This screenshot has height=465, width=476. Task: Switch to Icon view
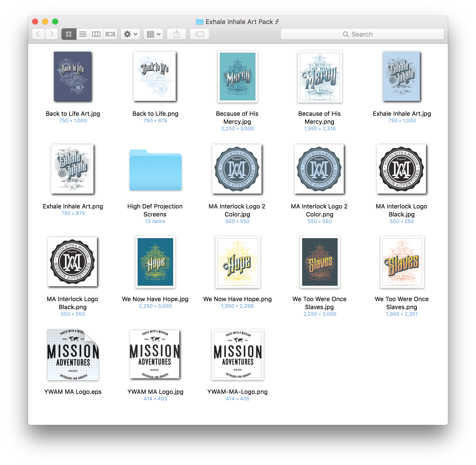coord(69,34)
